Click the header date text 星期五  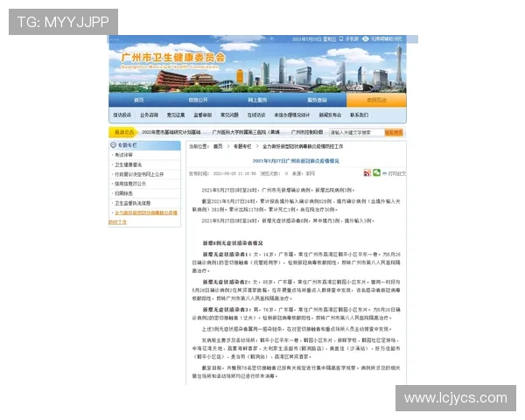[330, 38]
